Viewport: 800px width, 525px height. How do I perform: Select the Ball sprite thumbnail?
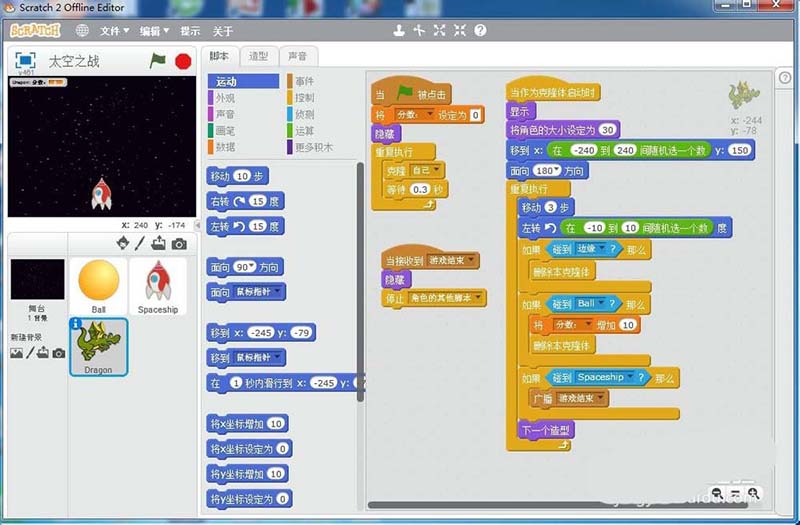[x=98, y=286]
